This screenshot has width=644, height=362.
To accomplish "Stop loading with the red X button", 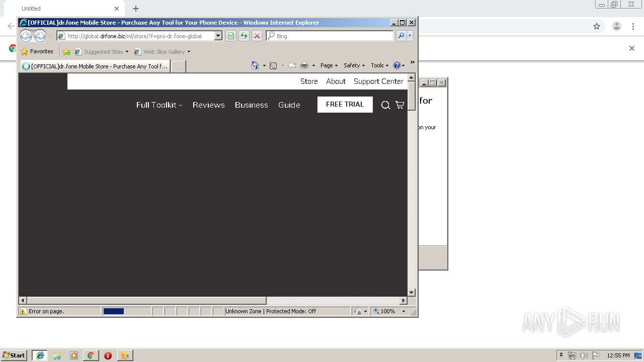I will click(x=257, y=36).
